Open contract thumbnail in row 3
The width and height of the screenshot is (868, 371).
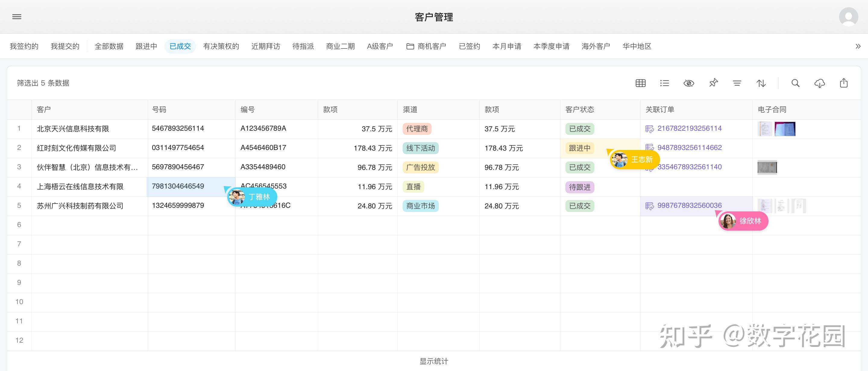(767, 167)
